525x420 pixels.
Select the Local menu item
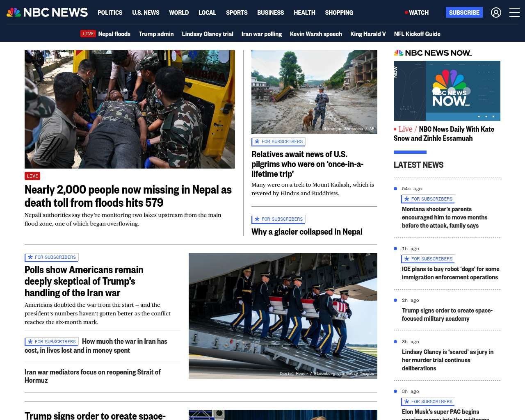coord(207,13)
